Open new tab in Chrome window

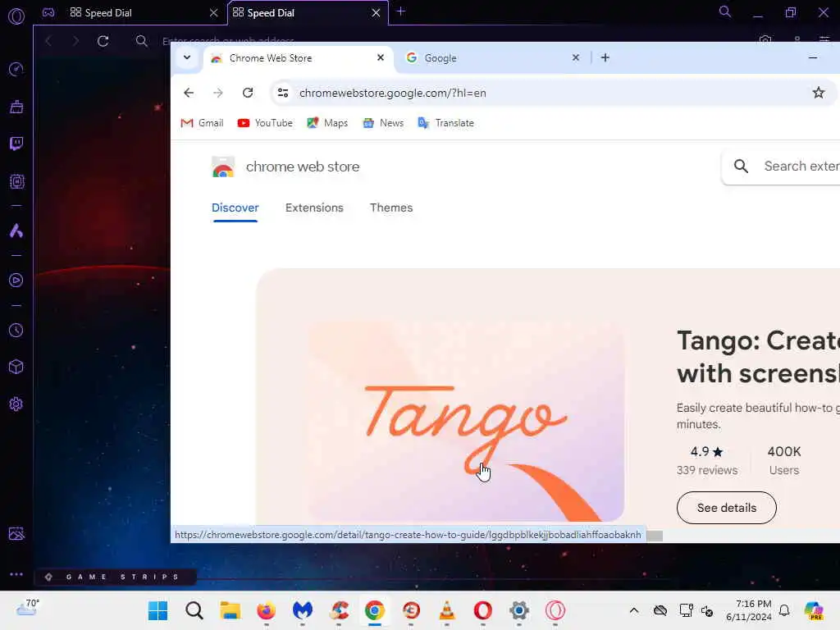605,58
